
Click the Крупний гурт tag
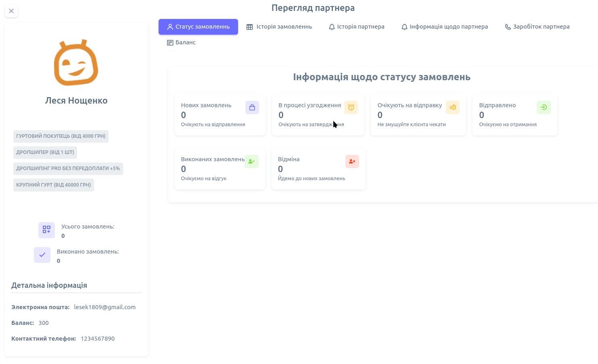click(x=54, y=185)
